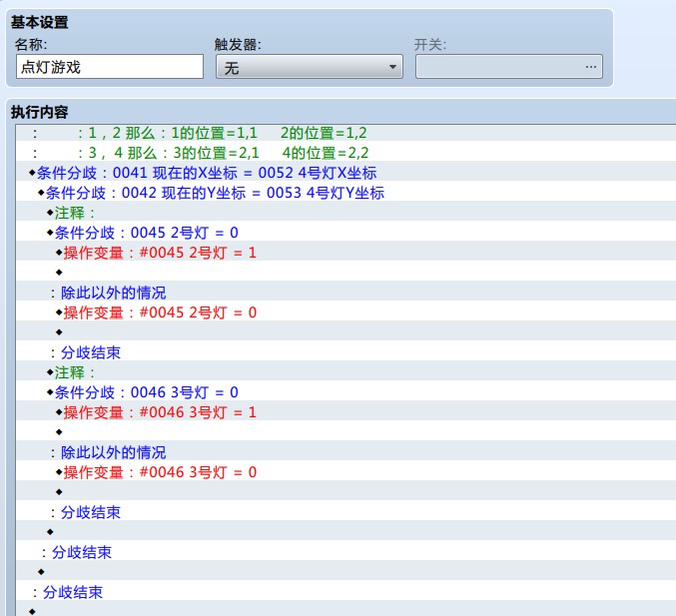Select 条件分歧 0045 2号灯 = 0 row

click(345, 233)
